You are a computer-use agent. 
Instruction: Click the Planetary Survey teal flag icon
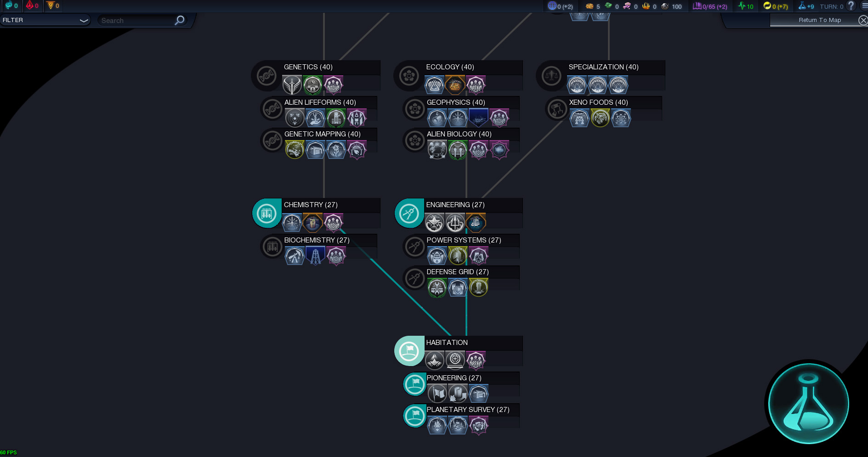415,416
